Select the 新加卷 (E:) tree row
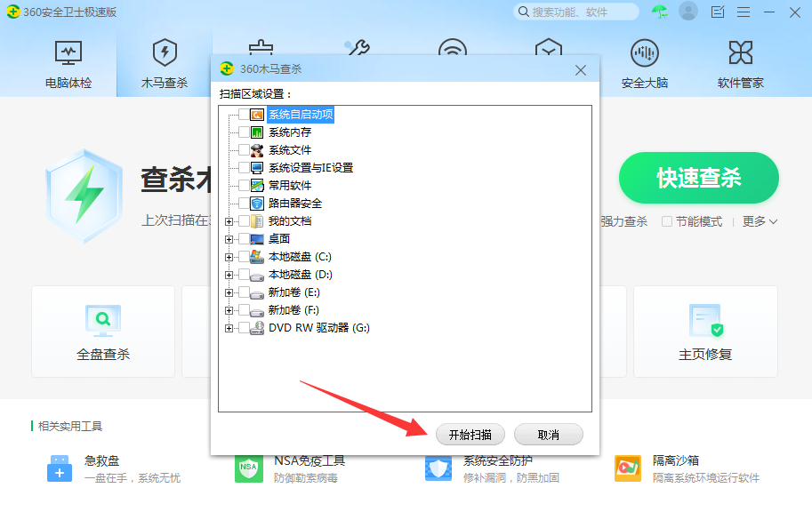The image size is (812, 512). (x=293, y=292)
